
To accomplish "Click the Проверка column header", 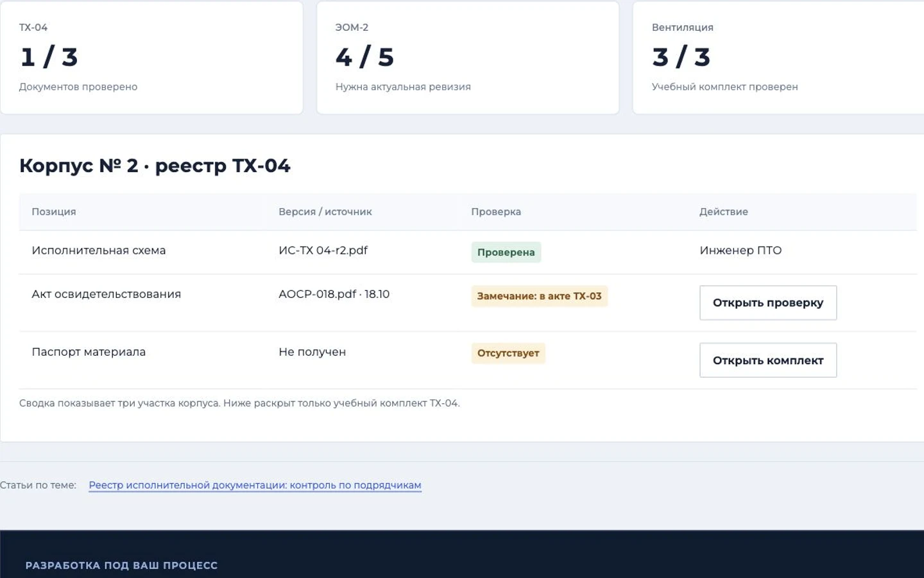I will 496,212.
